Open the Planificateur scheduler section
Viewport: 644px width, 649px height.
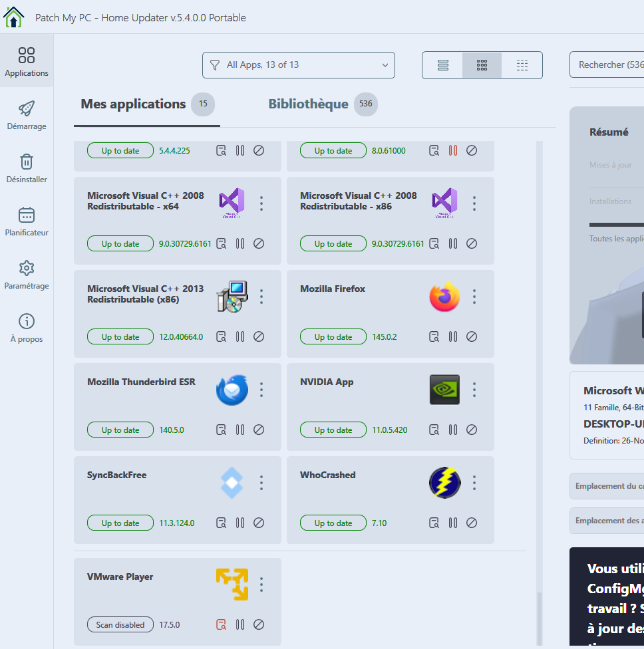pyautogui.click(x=27, y=221)
